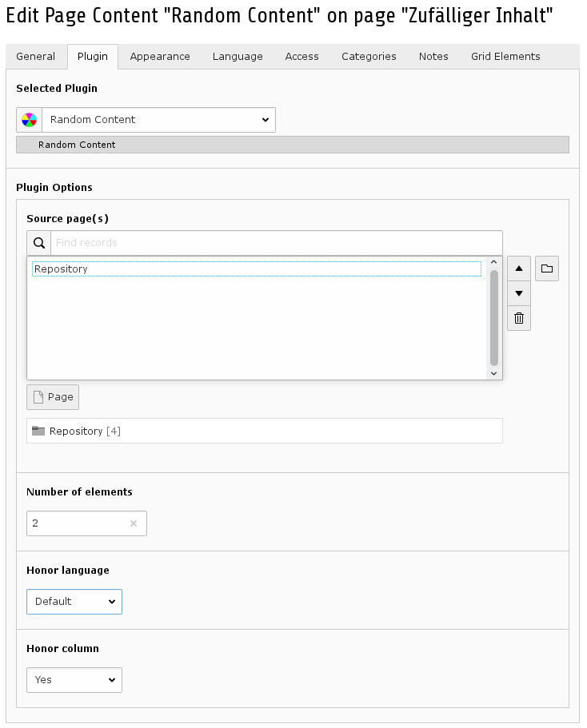
Task: Click the Page button
Action: [53, 397]
